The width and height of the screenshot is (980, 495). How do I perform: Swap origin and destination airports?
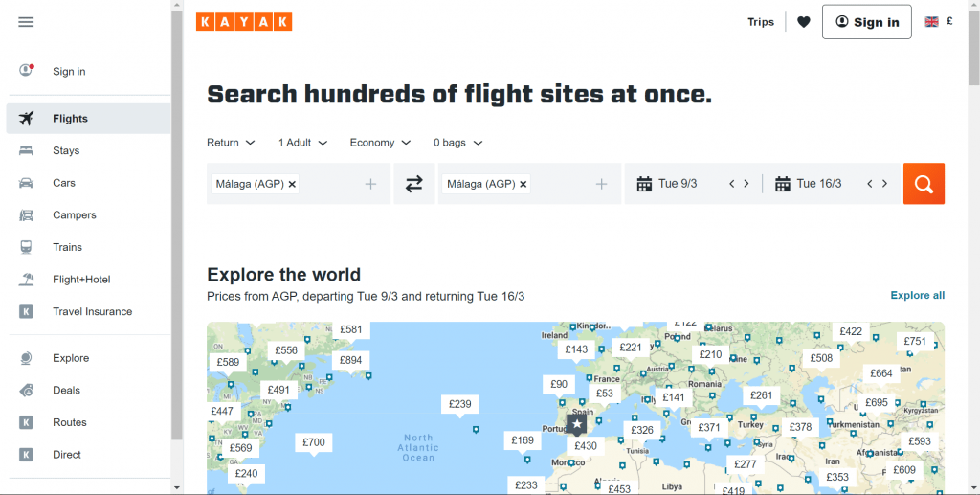tap(413, 184)
